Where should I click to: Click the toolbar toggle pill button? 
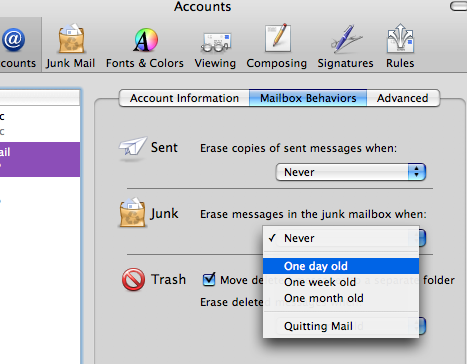pyautogui.click(x=459, y=6)
